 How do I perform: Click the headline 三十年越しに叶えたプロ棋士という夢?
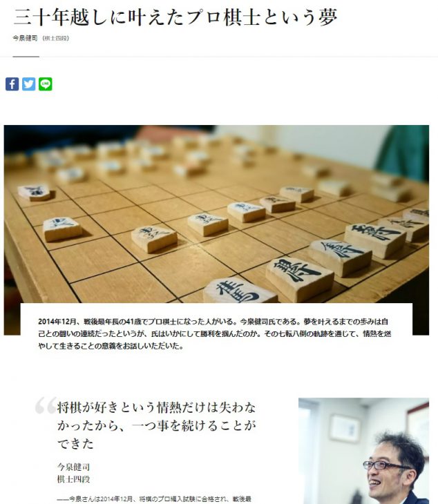click(x=175, y=17)
